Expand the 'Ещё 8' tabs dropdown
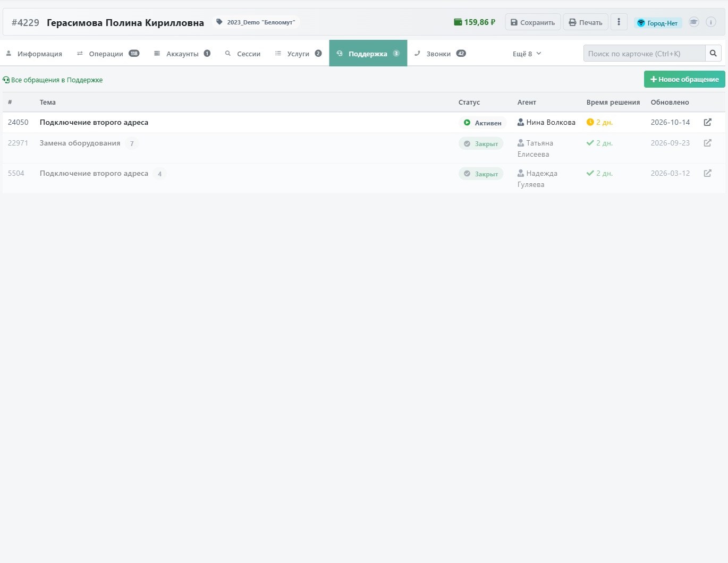The width and height of the screenshot is (728, 563). (x=527, y=54)
